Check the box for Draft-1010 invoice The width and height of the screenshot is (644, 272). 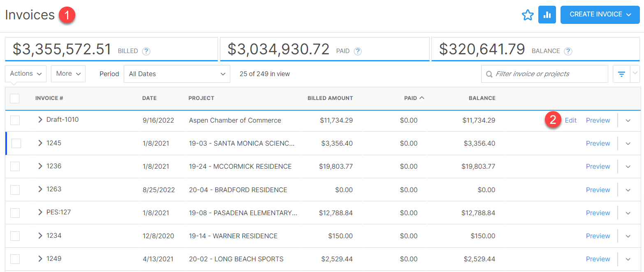pyautogui.click(x=15, y=120)
